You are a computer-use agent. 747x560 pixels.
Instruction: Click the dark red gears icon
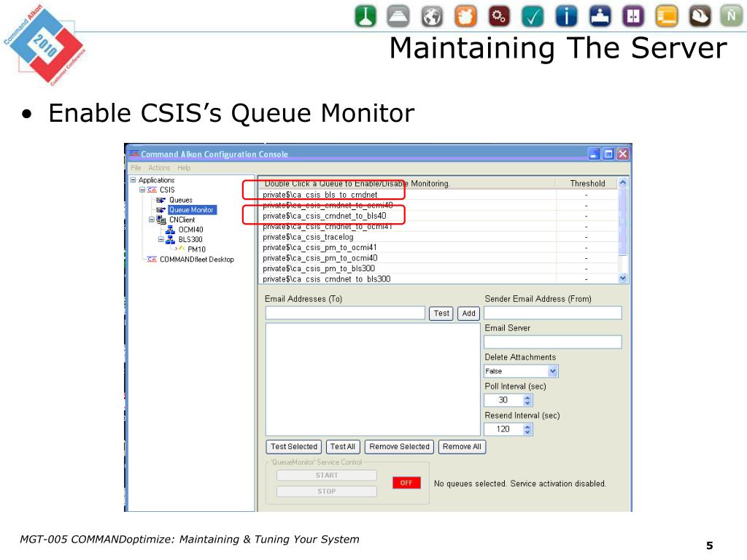[499, 16]
